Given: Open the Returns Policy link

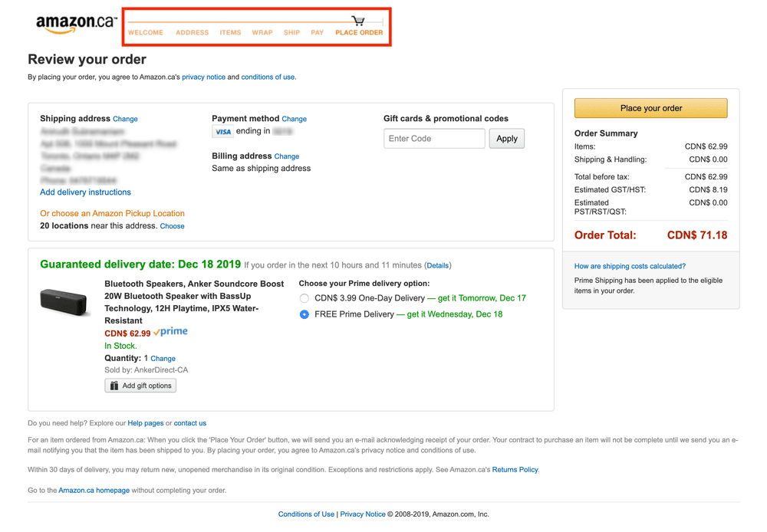Looking at the screenshot, I should pyautogui.click(x=515, y=470).
